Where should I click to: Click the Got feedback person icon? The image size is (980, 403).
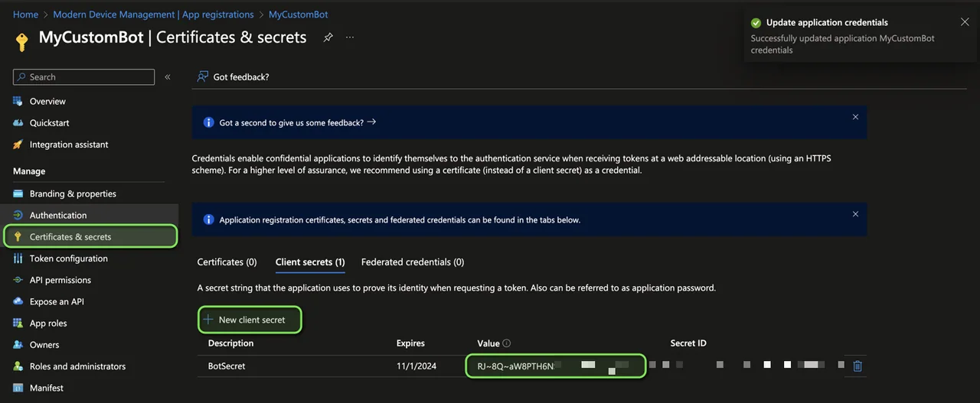pyautogui.click(x=203, y=76)
